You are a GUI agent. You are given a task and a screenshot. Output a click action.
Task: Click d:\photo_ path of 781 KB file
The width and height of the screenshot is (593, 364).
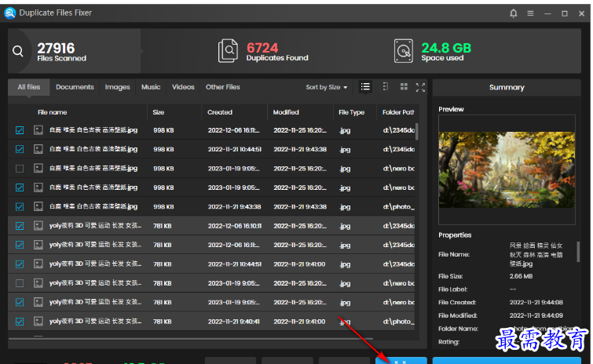click(399, 322)
